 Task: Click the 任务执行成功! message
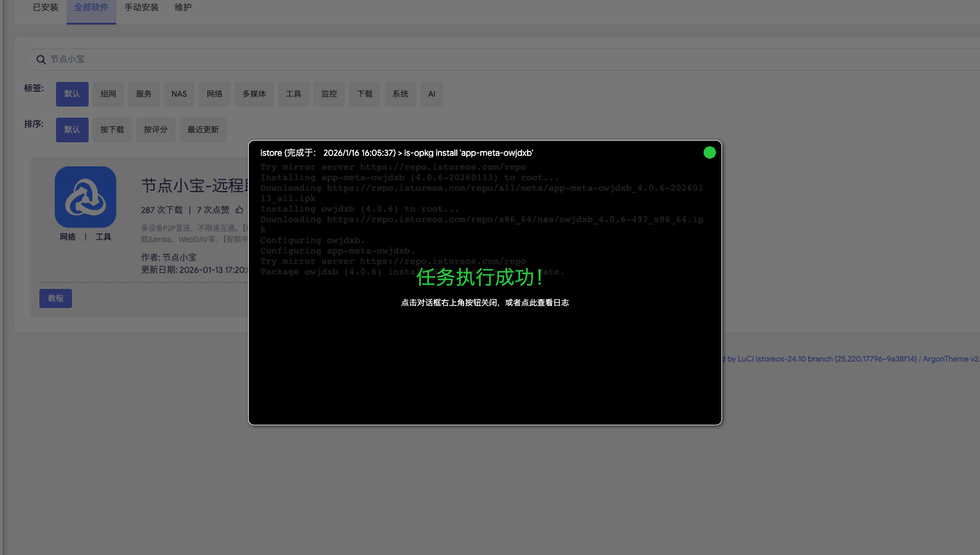click(480, 277)
